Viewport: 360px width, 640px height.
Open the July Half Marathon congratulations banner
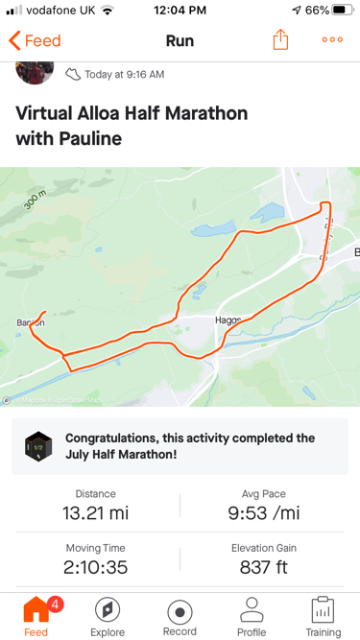180,446
